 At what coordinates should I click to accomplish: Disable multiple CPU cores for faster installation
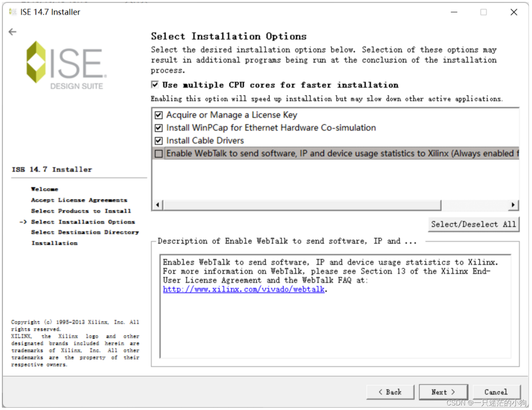tap(154, 84)
